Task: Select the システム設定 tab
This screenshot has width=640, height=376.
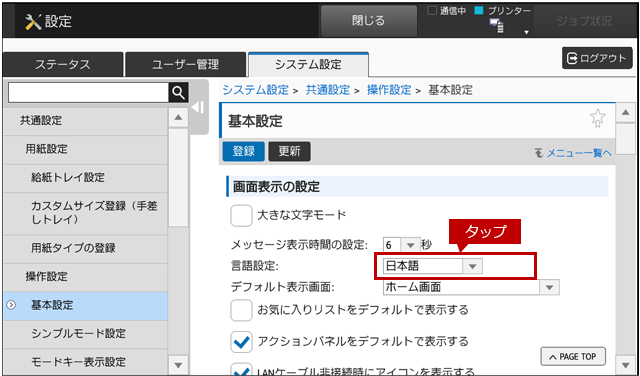Action: (308, 65)
